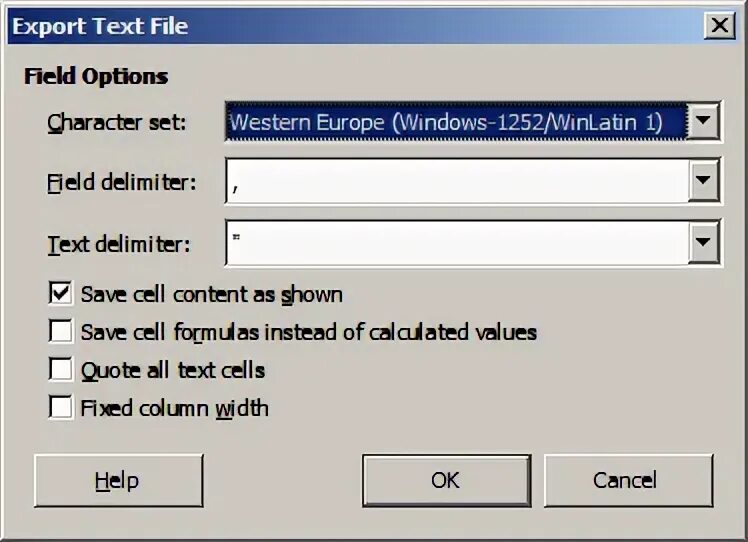This screenshot has height=542, width=748.
Task: Click the Text delimiter label
Action: 118,243
